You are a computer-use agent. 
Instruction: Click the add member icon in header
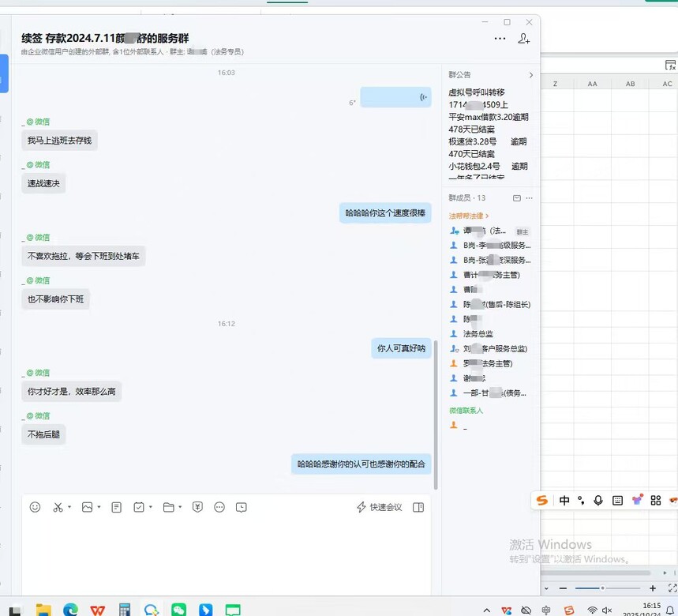[523, 39]
